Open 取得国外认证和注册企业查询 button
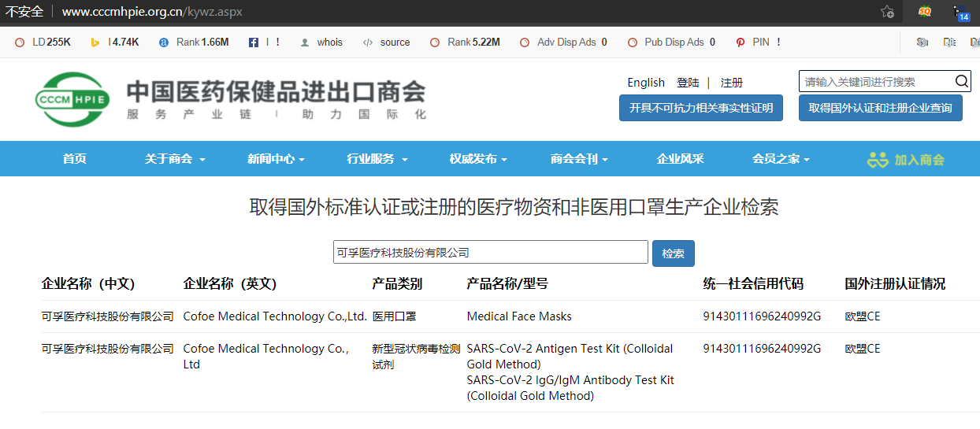980x429 pixels. point(881,108)
